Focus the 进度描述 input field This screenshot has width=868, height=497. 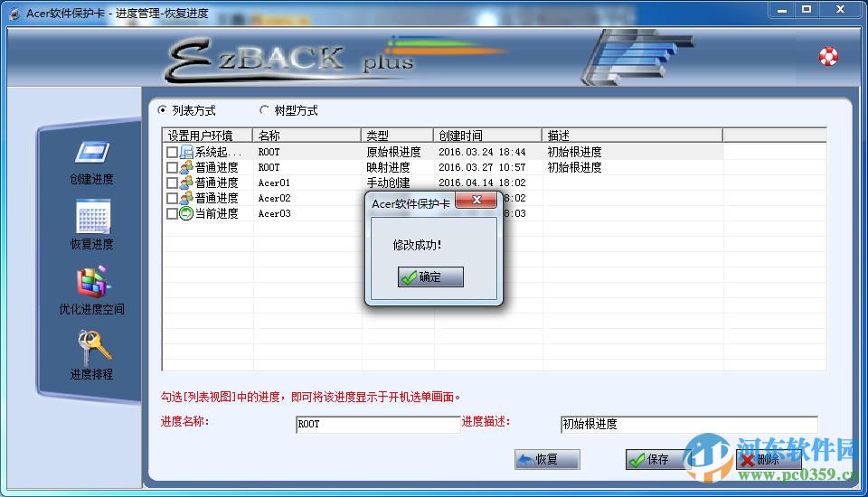click(689, 425)
